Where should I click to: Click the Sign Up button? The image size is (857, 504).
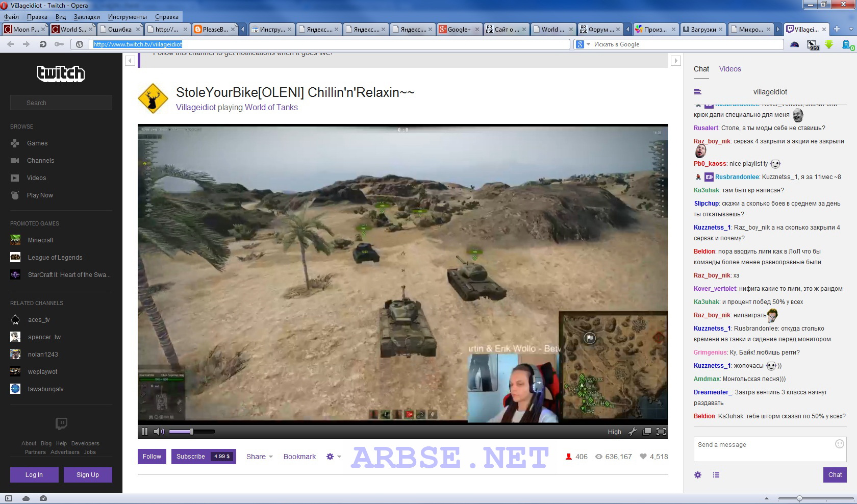click(x=88, y=475)
